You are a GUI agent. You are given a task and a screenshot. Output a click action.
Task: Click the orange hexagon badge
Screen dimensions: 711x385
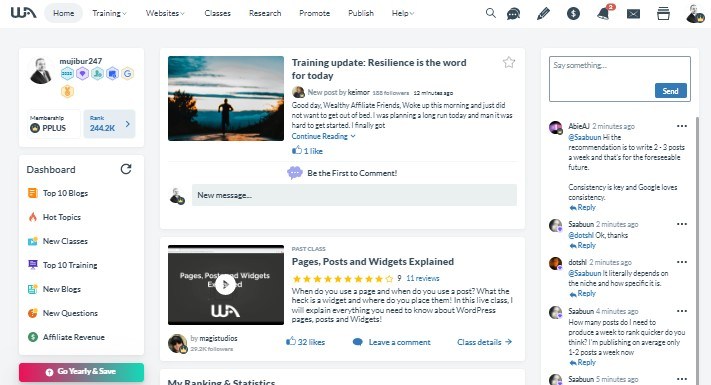pos(67,92)
